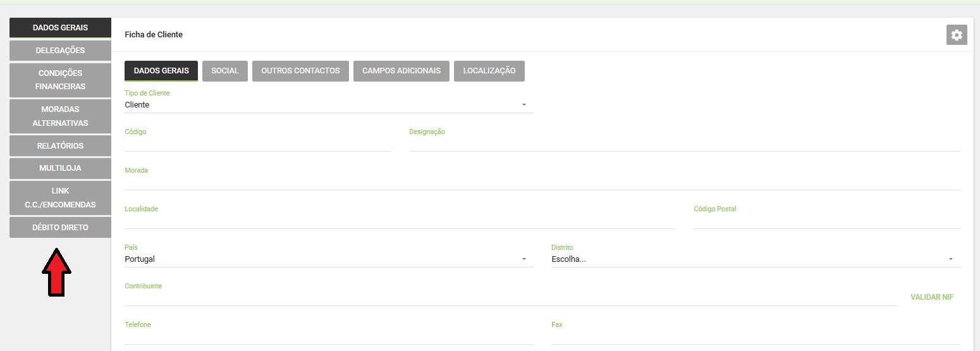The image size is (980, 351).
Task: Select the MULTILOJA sidebar item
Action: click(x=60, y=168)
